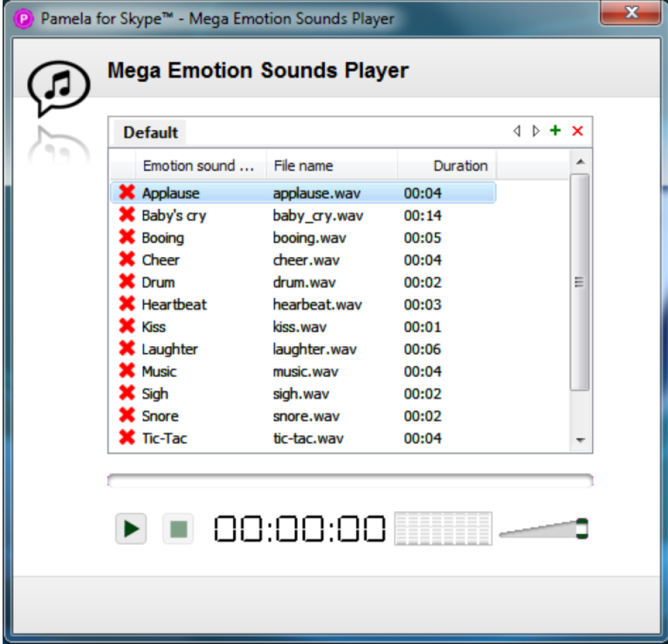668x644 pixels.
Task: Select the Sigh sound name
Action: (154, 394)
